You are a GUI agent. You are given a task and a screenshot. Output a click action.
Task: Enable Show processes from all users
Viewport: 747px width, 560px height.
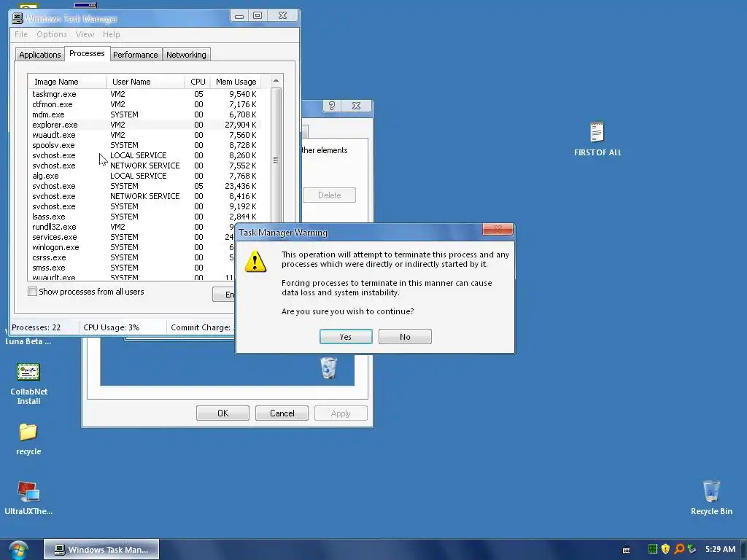[32, 292]
